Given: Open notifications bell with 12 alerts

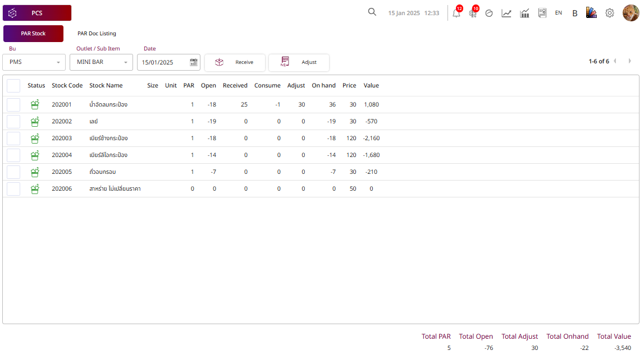Looking at the screenshot, I should point(456,13).
